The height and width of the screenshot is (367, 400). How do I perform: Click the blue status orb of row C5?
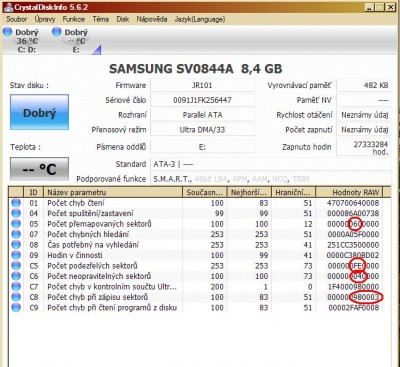(16, 266)
